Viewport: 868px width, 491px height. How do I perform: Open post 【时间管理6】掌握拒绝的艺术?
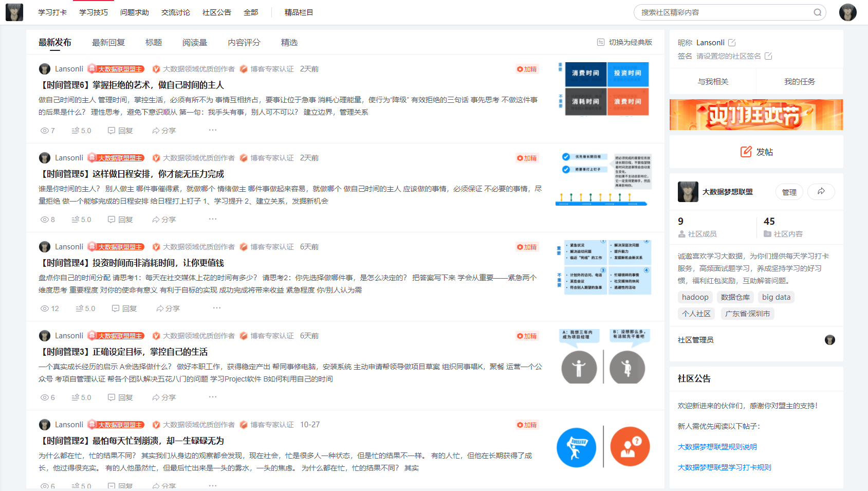132,85
